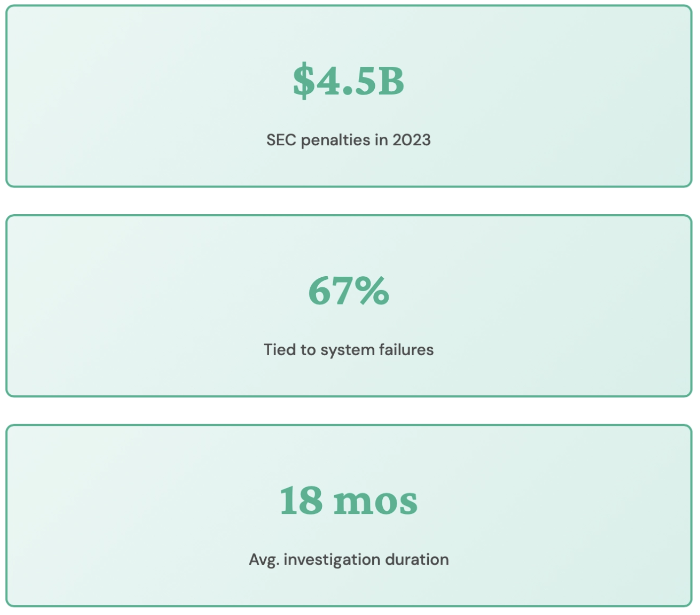Select the 'SEC penalties in 2023' label
This screenshot has width=700, height=615.
point(349,140)
